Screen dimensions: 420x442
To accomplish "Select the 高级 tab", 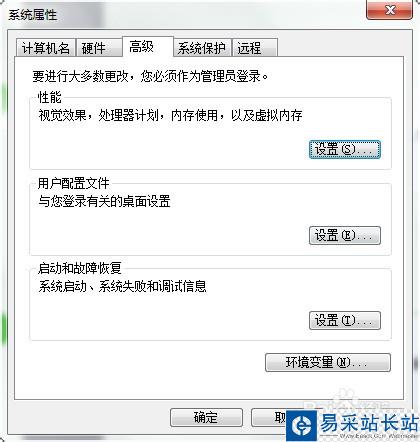I will pos(148,47).
